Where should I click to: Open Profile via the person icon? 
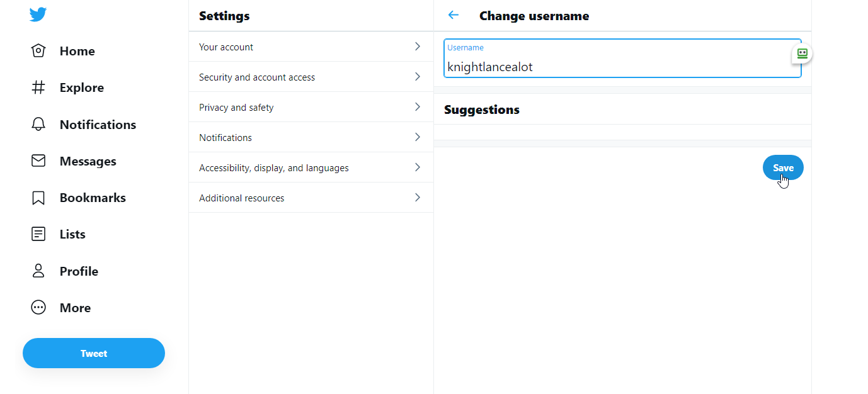tap(38, 271)
